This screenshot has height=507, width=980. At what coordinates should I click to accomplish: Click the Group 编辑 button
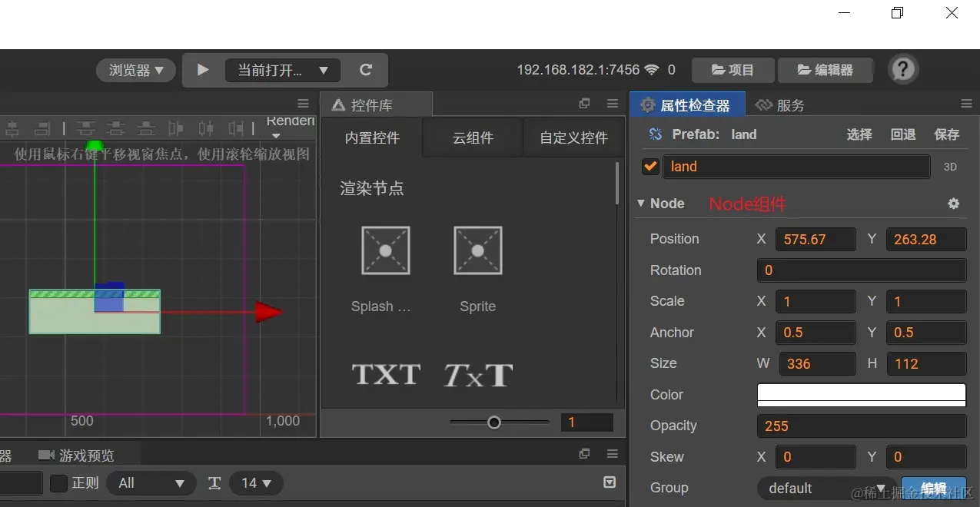[x=933, y=489]
